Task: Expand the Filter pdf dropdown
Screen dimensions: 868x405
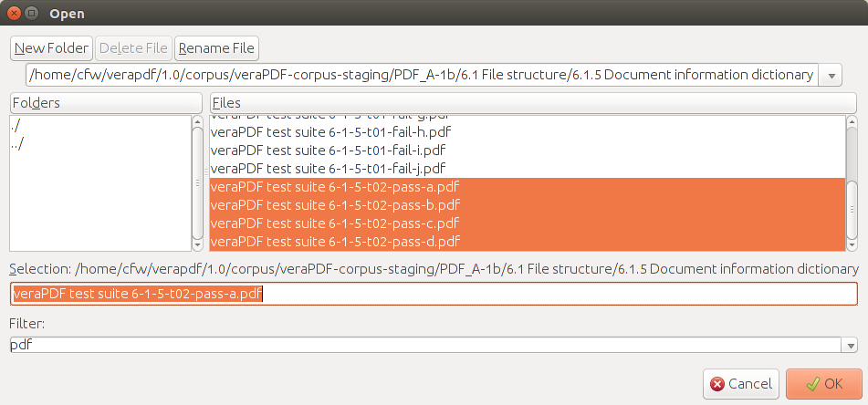Action: (x=850, y=345)
